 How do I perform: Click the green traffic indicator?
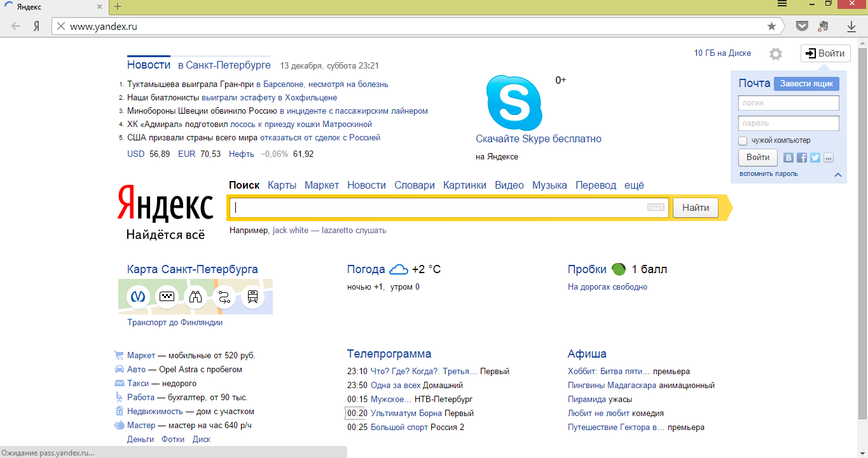point(619,269)
